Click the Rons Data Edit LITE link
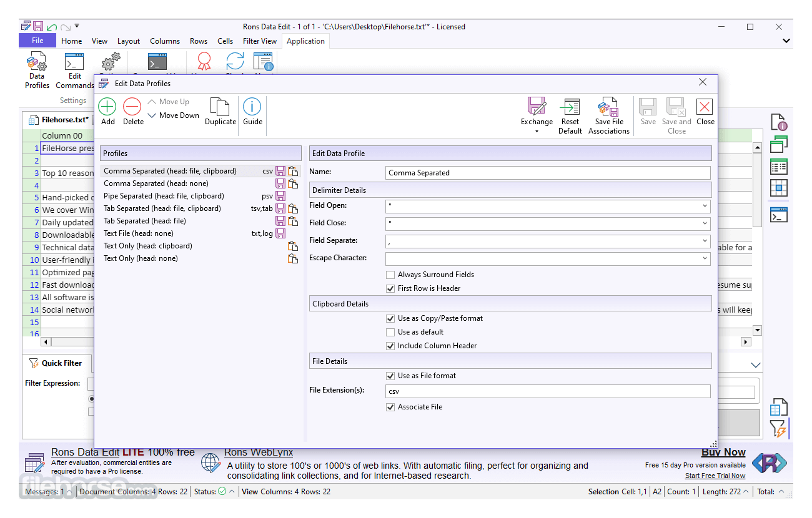Image resolution: width=812 pixels, height=518 pixels. (x=123, y=452)
